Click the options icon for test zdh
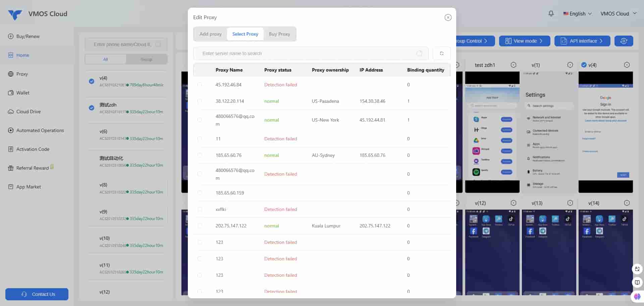The width and height of the screenshot is (644, 306). pyautogui.click(x=513, y=65)
